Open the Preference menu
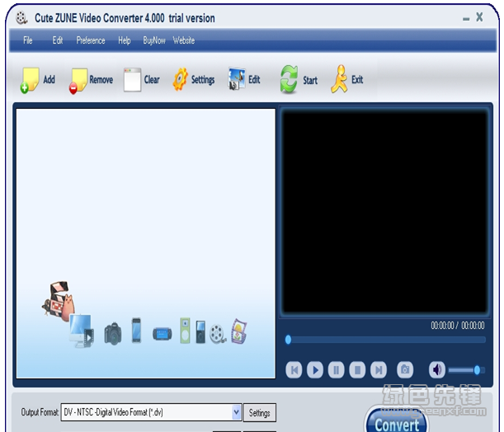 91,40
